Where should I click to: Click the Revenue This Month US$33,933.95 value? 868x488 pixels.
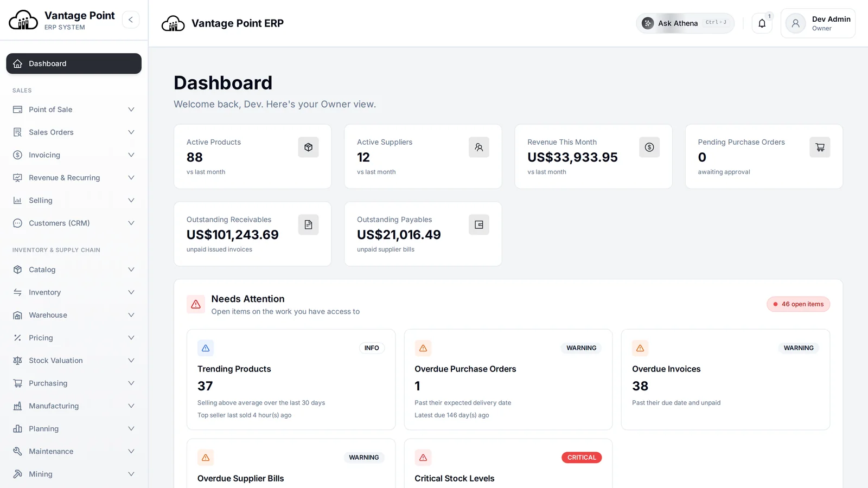coord(572,157)
